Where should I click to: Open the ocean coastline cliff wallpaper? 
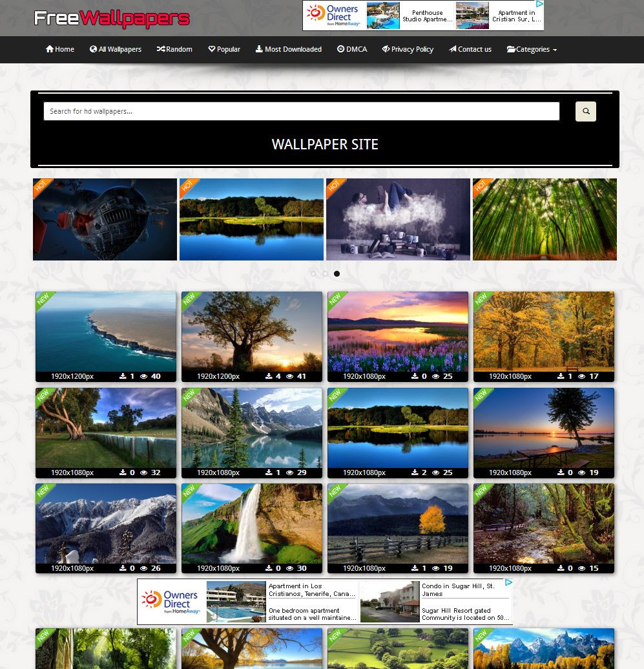(x=106, y=332)
